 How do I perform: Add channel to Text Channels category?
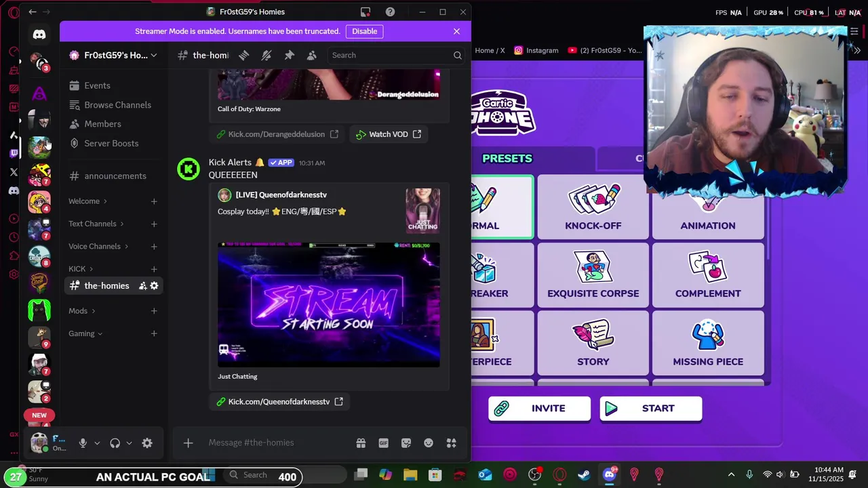pos(154,224)
